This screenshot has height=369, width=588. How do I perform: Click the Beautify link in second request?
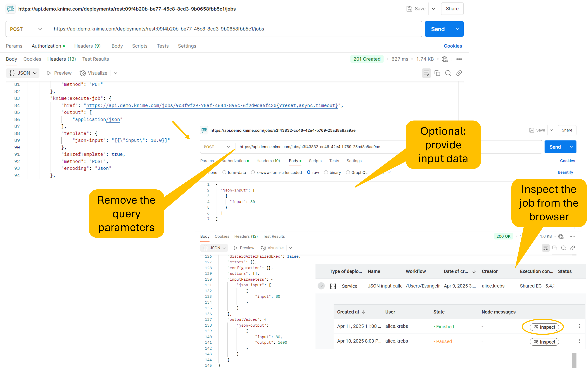[x=566, y=172]
